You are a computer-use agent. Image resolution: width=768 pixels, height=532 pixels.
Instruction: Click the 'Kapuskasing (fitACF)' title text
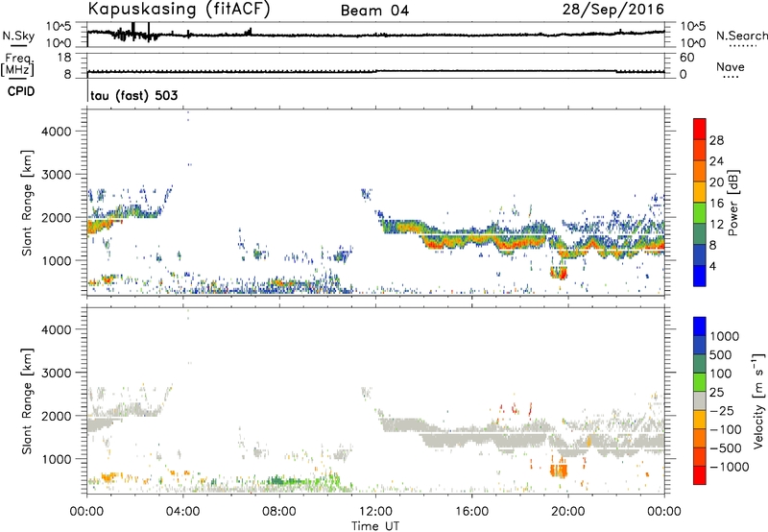tap(179, 10)
